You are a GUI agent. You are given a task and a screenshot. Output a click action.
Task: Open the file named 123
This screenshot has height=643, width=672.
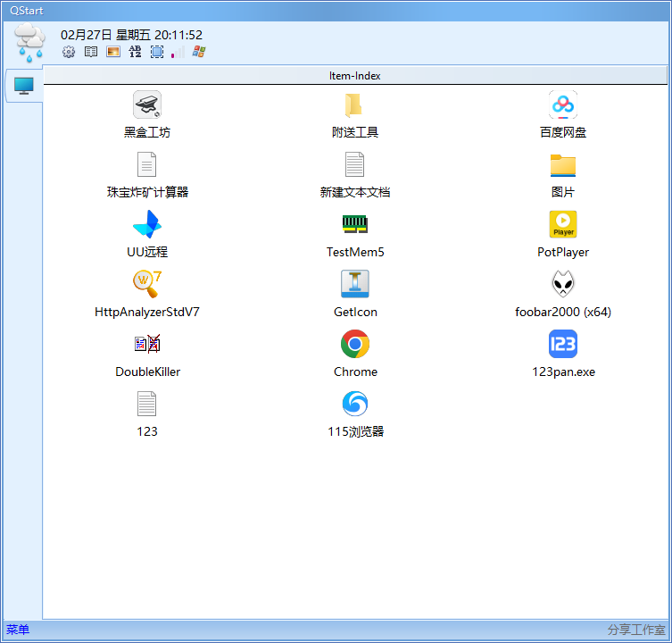coord(147,413)
